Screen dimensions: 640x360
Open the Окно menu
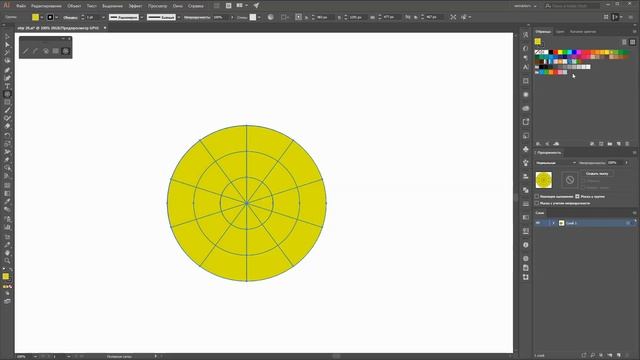point(178,6)
